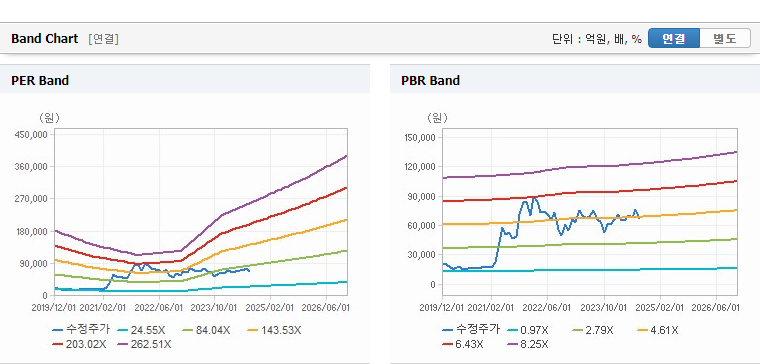Select the 연결 toggle button
Screen dimensions: 760x364
click(x=674, y=39)
